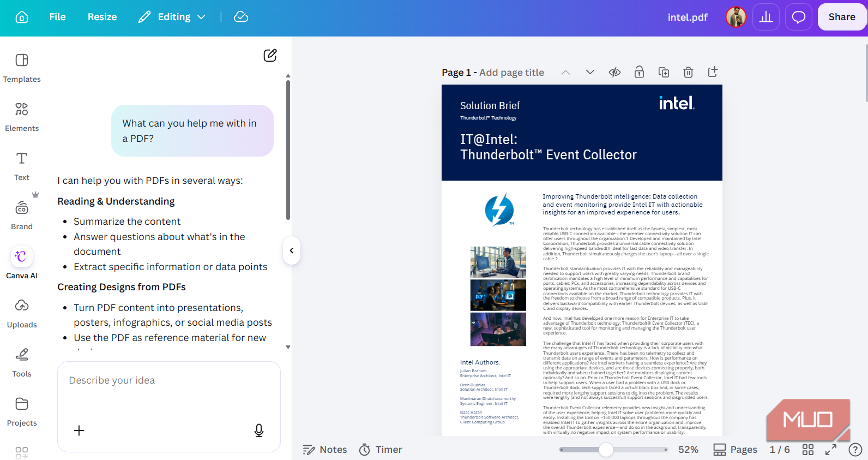The height and width of the screenshot is (460, 868).
Task: Open the Elements sidebar tab
Action: click(22, 117)
